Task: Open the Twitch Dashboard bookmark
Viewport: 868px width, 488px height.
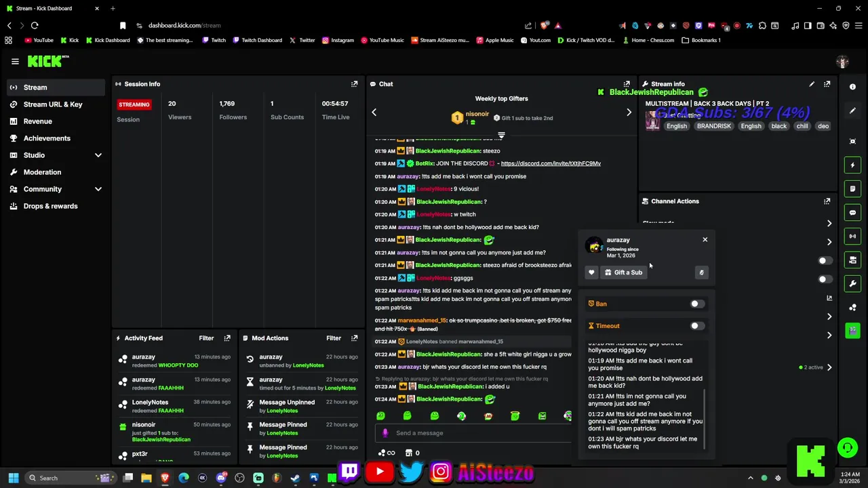Action: click(257, 40)
